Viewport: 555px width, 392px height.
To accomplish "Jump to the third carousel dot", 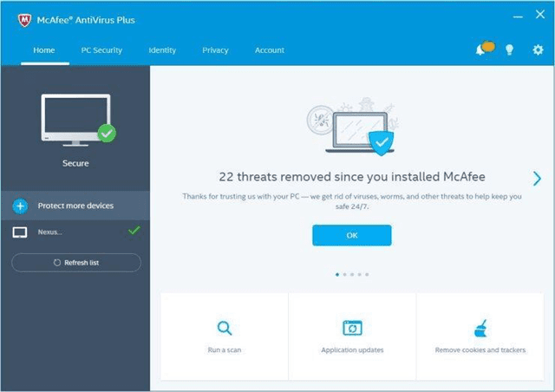I will click(x=351, y=274).
